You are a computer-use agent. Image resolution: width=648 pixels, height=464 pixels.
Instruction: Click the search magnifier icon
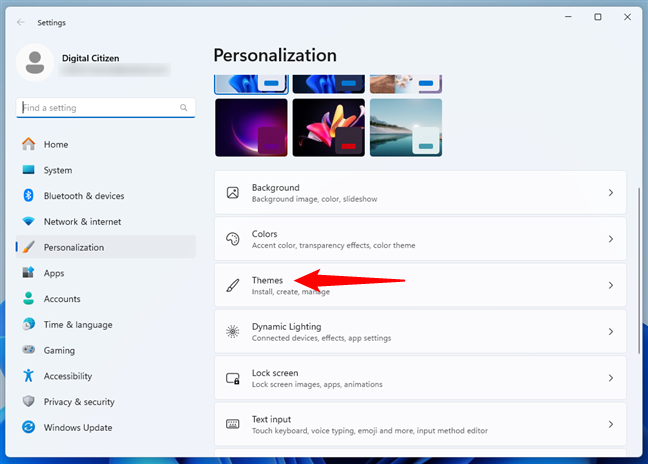(x=183, y=108)
